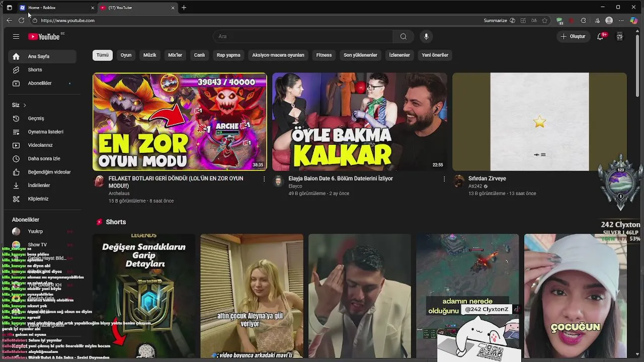Select the Müzik filter chip

pos(150,55)
